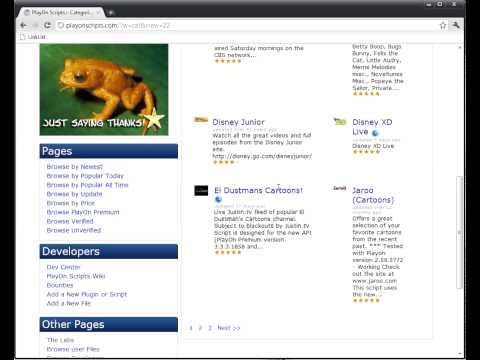Open the wrench settings menu
Image resolution: width=480 pixels, height=360 pixels.
pos(456,25)
